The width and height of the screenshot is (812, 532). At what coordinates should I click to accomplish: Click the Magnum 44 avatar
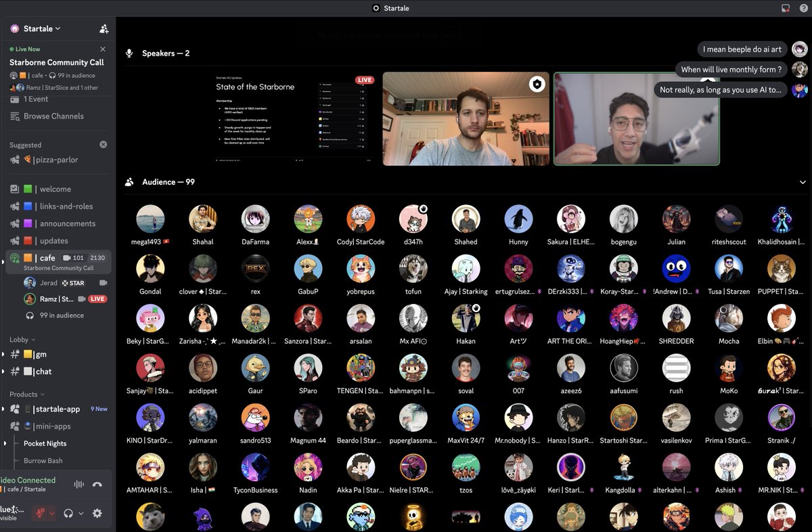(308, 418)
